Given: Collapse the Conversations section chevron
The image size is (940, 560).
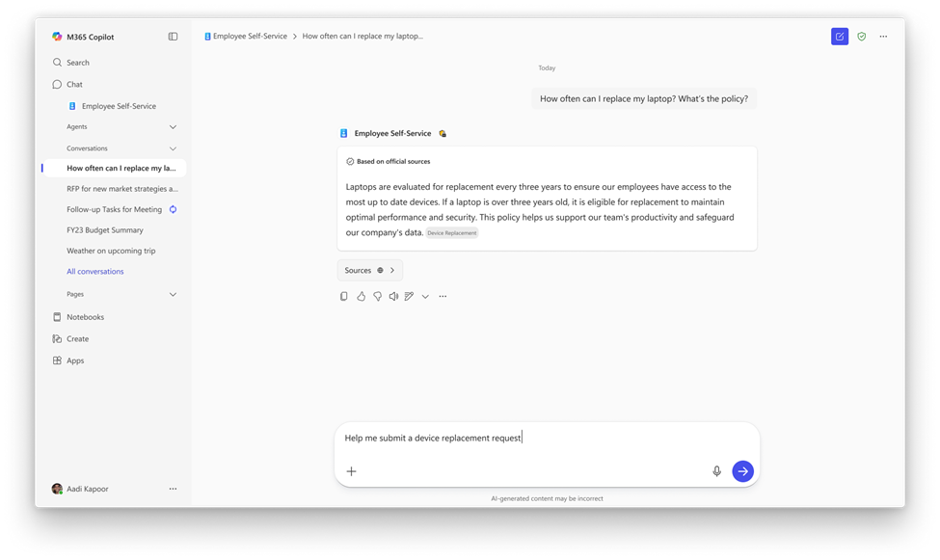Looking at the screenshot, I should (x=173, y=148).
